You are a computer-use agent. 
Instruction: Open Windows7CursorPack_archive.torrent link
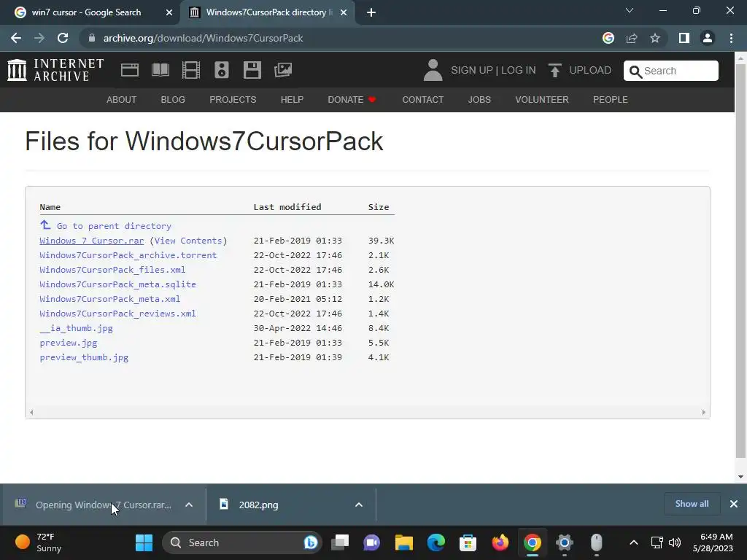(x=128, y=255)
